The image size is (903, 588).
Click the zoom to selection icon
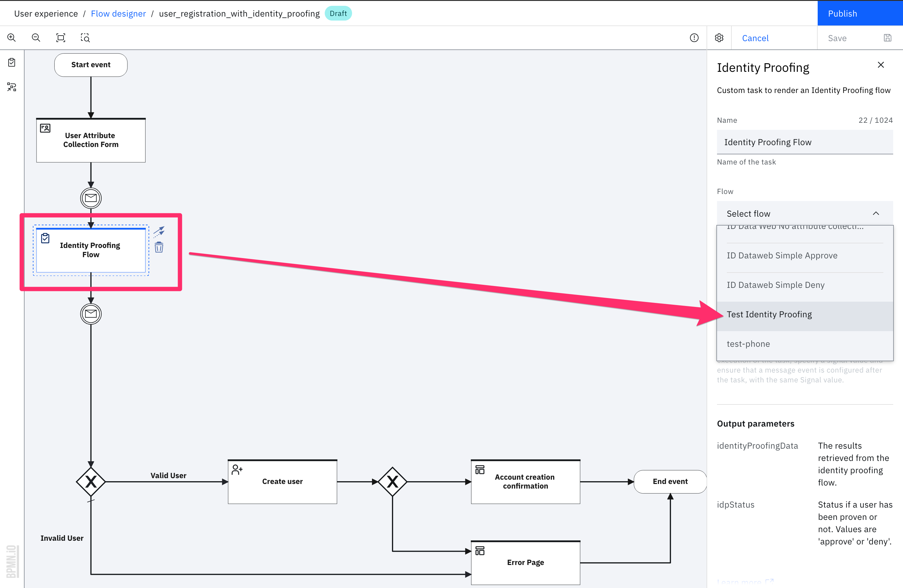tap(85, 37)
